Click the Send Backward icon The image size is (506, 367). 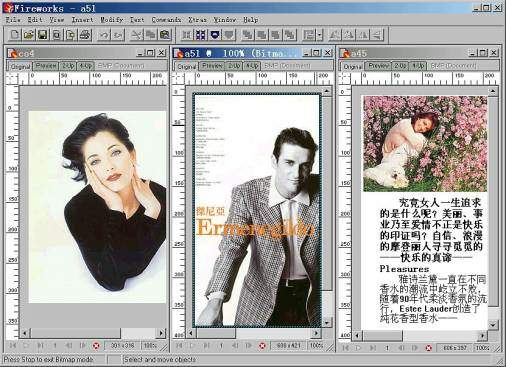[x=276, y=34]
